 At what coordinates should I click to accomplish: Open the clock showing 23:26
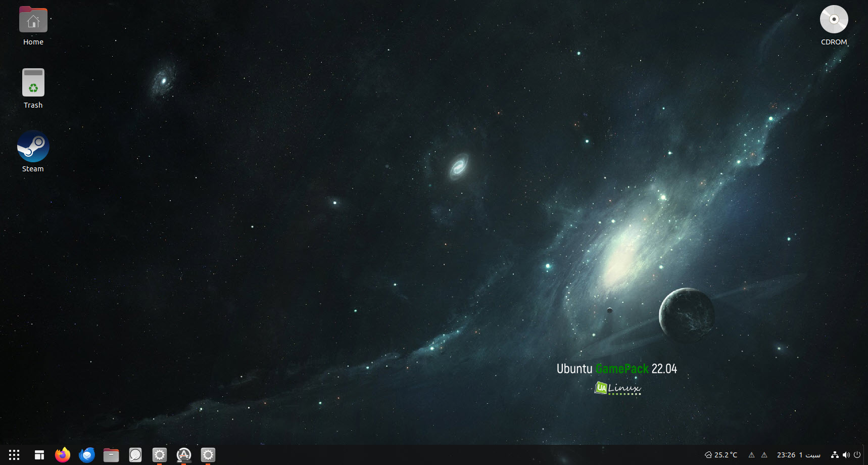click(798, 455)
